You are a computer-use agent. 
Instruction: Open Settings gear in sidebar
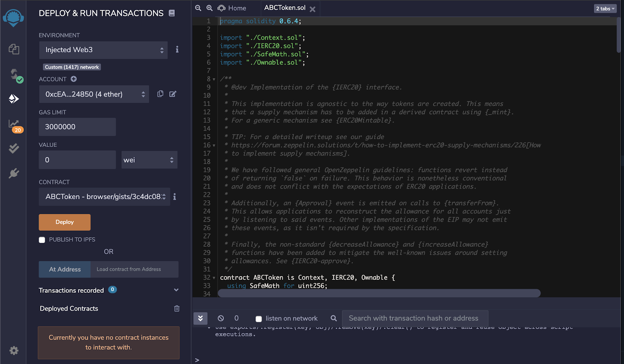14,350
